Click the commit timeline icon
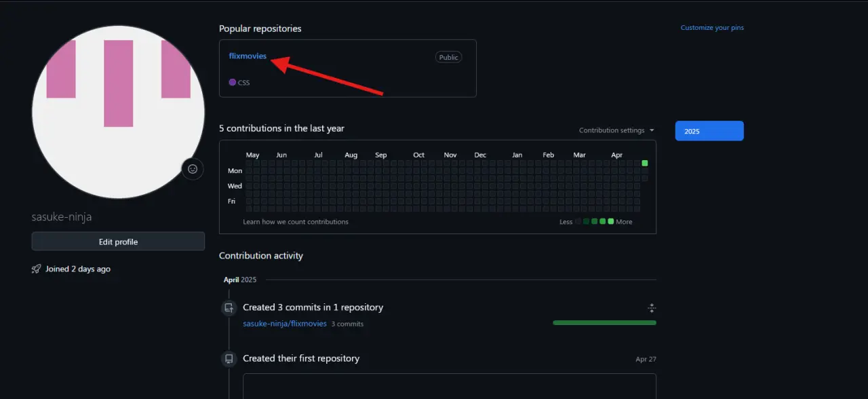The width and height of the screenshot is (868, 399). click(x=229, y=308)
